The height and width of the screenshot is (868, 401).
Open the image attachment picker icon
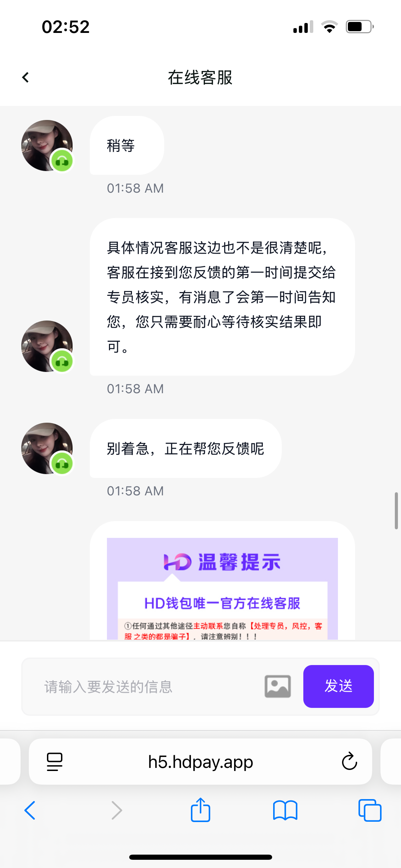coord(278,686)
